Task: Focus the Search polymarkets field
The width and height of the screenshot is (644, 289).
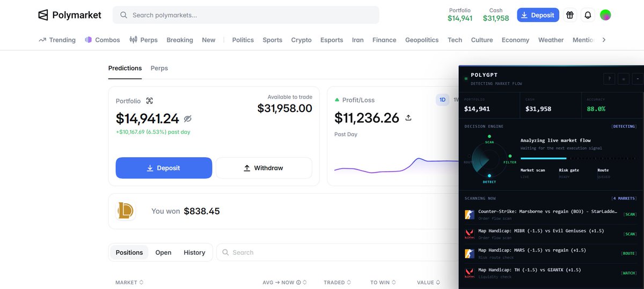Action: click(x=246, y=15)
